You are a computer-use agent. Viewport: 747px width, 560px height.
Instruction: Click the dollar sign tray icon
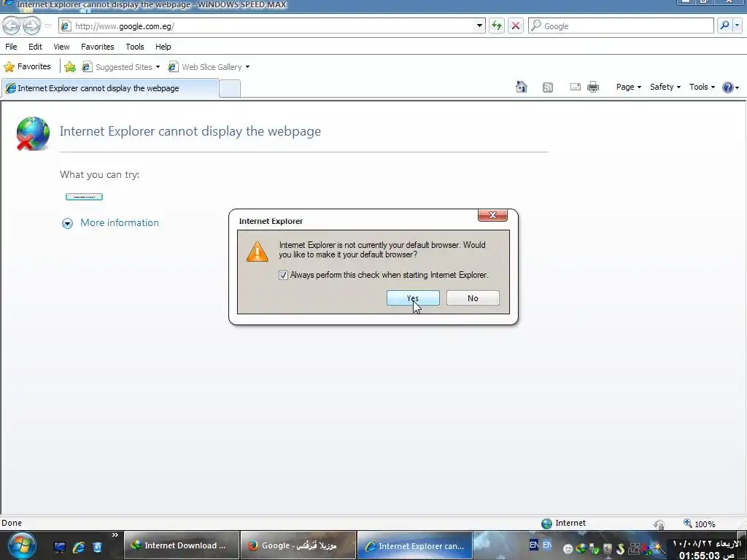[620, 549]
